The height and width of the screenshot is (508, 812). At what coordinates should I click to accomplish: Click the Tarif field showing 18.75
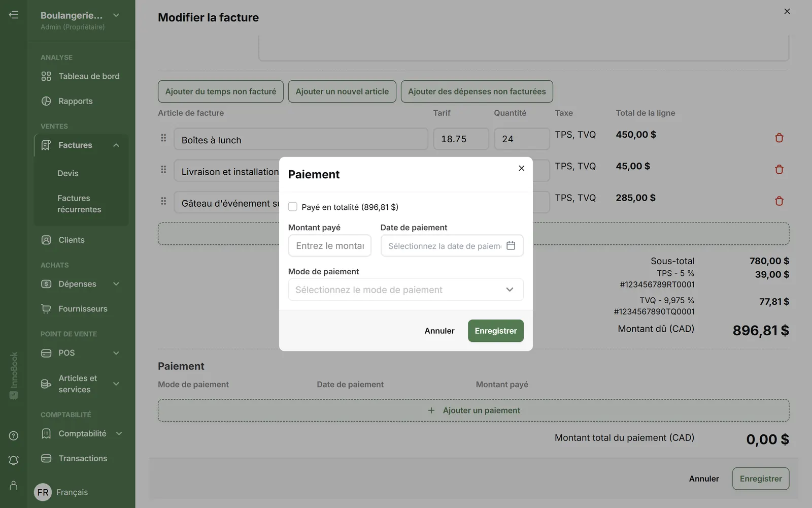click(x=461, y=139)
